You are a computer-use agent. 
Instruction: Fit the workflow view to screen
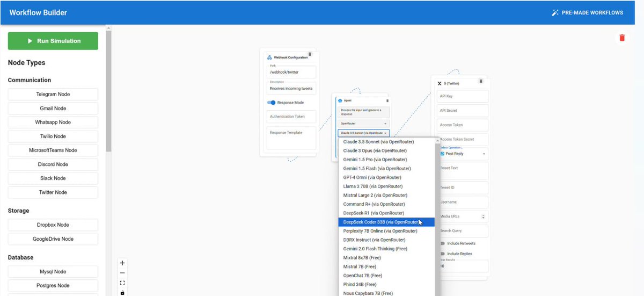(122, 283)
